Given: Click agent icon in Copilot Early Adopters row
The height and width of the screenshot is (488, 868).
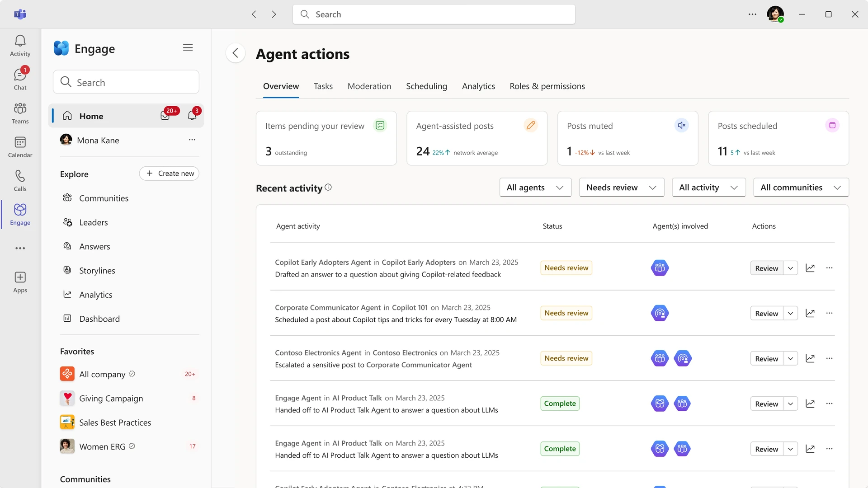Looking at the screenshot, I should [660, 268].
